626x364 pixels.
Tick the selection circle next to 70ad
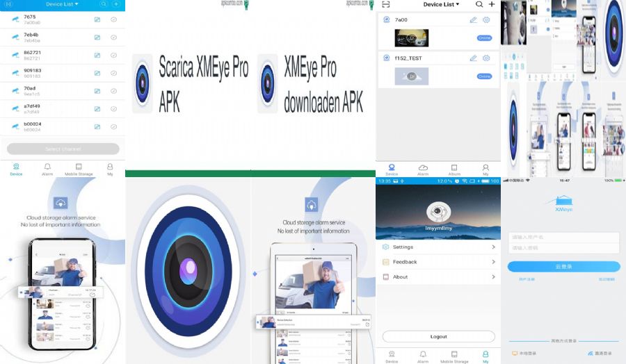(114, 92)
